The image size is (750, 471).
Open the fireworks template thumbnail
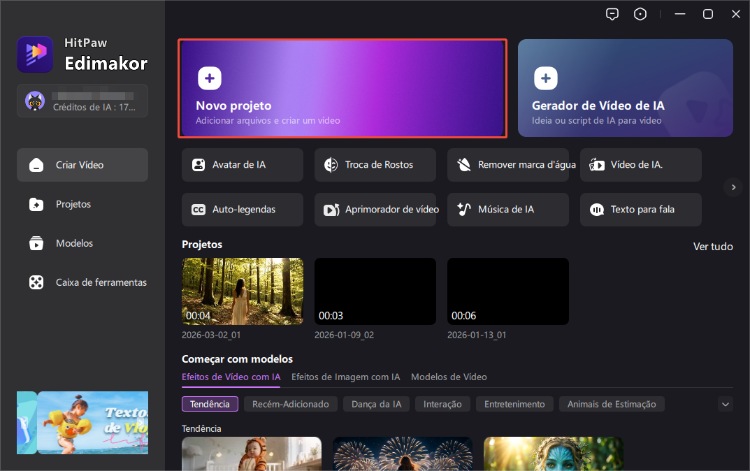[x=402, y=454]
